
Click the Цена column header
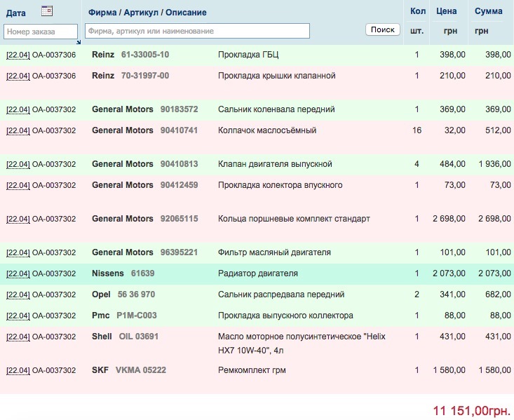447,11
